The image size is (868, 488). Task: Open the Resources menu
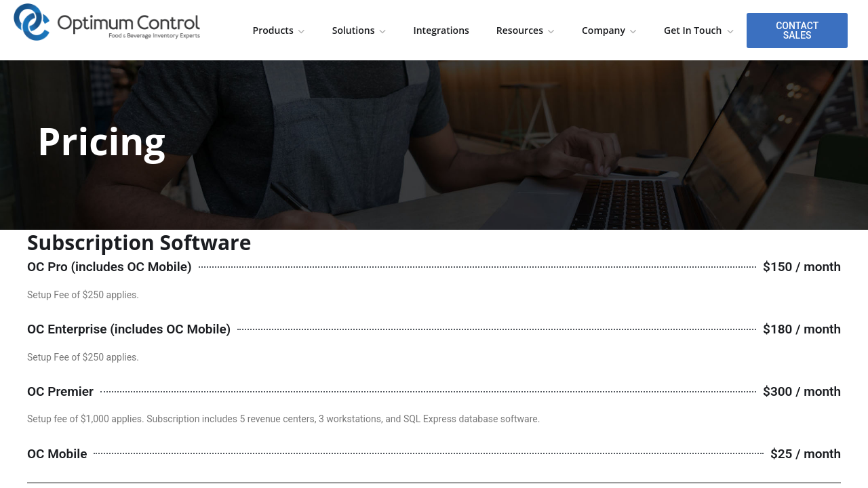[519, 30]
